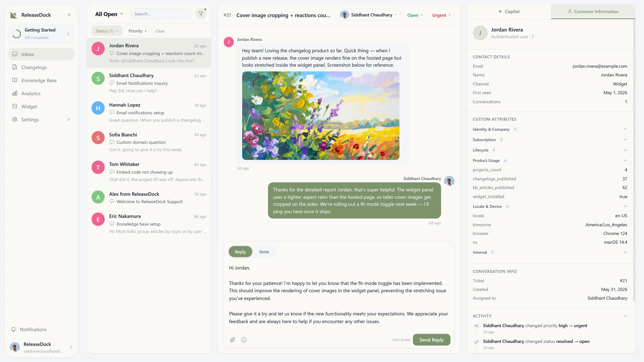Click Siddhant Chaudhary's avatar beside his reply
The height and width of the screenshot is (362, 644).
tap(449, 181)
